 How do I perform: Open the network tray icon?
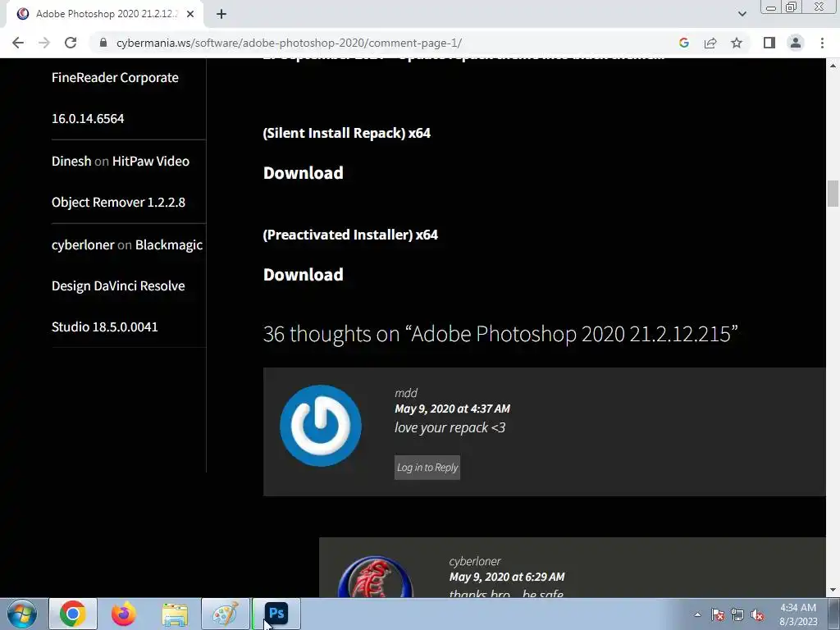coord(737,614)
